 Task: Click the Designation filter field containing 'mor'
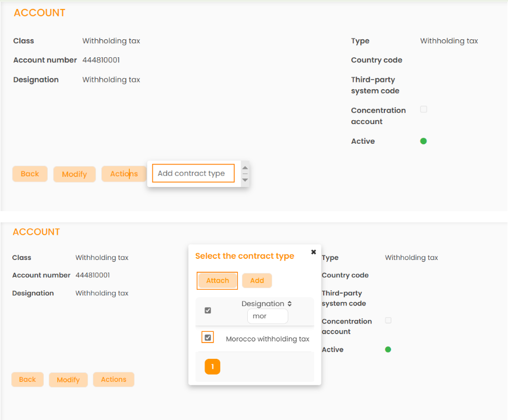tap(267, 316)
